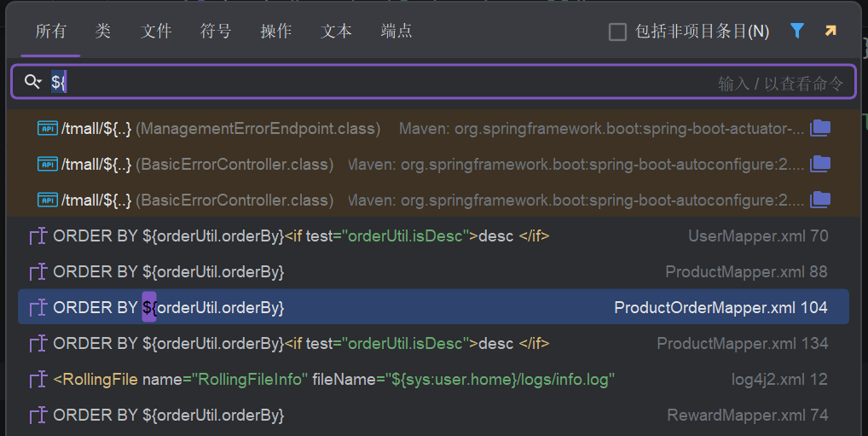Switch to the 类 tab
Image resolution: width=868 pixels, height=436 pixels.
(103, 32)
